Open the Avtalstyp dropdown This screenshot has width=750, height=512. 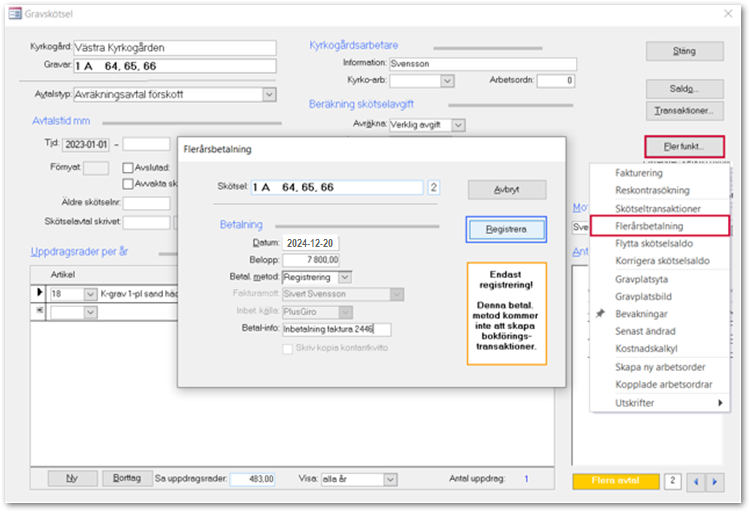tap(269, 94)
